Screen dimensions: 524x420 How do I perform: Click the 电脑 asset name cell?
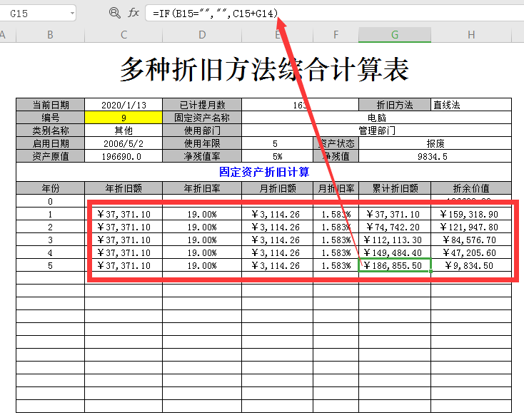tap(377, 118)
